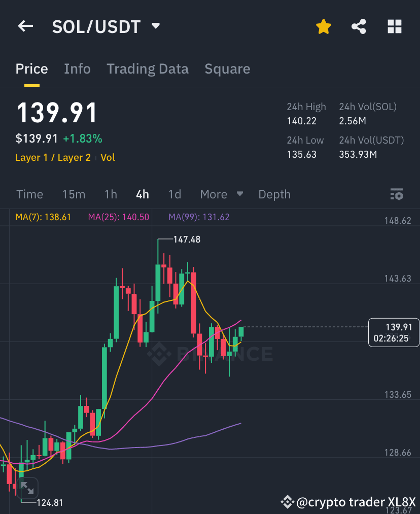Expand the chart with the fullscreen icon
The height and width of the screenshot is (514, 420).
click(x=28, y=488)
